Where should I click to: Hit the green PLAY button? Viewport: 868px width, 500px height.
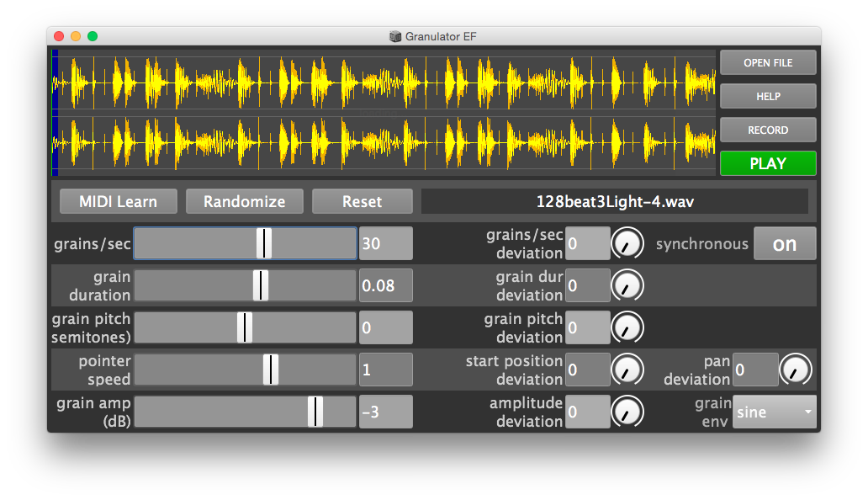tap(768, 163)
